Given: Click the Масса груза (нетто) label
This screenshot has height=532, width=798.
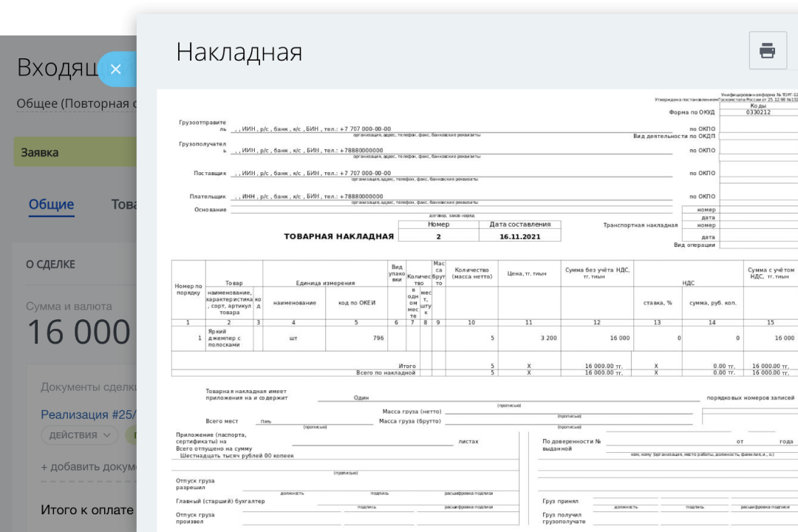Looking at the screenshot, I should click(x=412, y=412).
